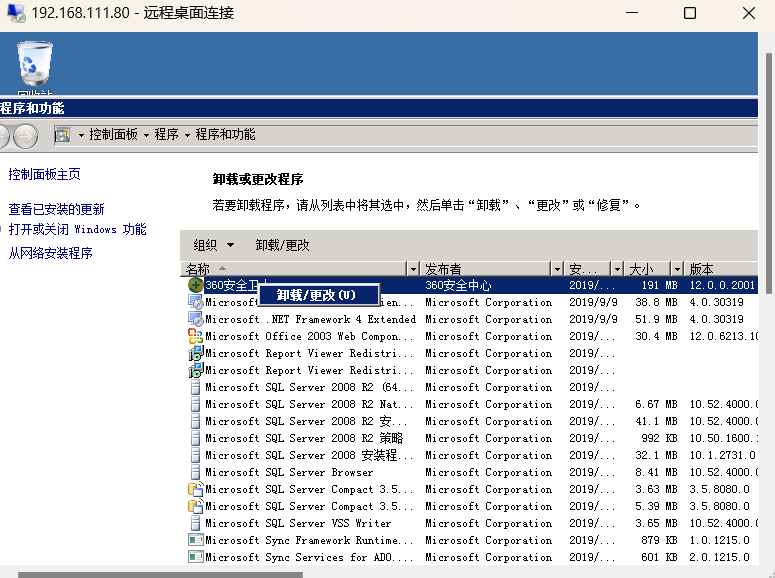Choose 卸载/更改(U) from the context menu
The width and height of the screenshot is (775, 578).
click(x=319, y=295)
